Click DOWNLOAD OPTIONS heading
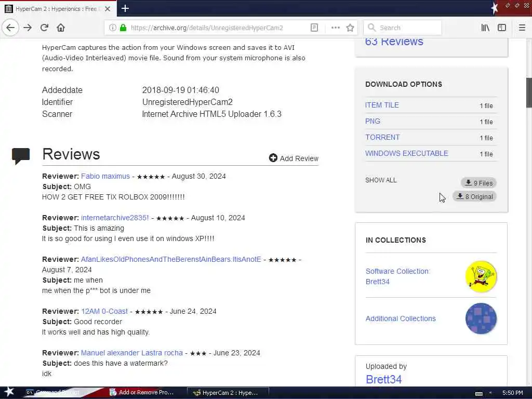This screenshot has width=532, height=399. coord(403,84)
